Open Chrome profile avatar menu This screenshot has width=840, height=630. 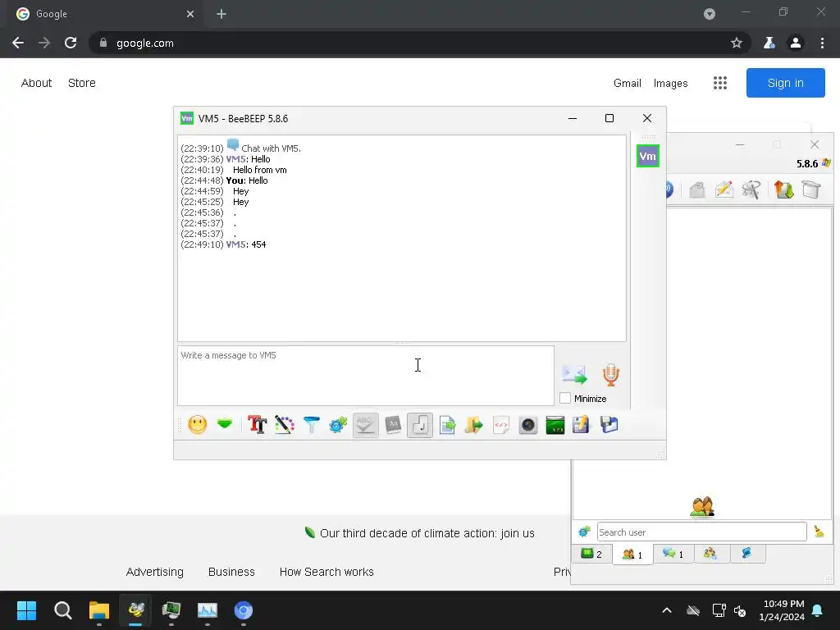coord(796,43)
